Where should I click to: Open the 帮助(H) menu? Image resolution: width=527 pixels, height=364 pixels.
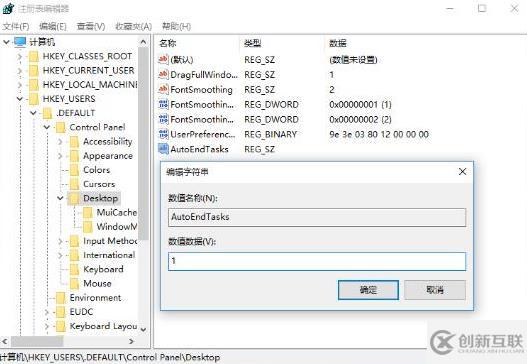pyautogui.click(x=176, y=26)
